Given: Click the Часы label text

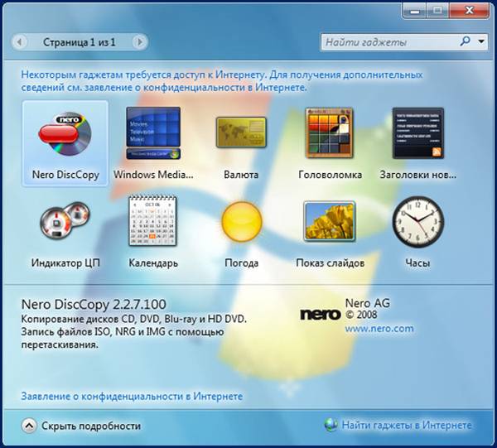Looking at the screenshot, I should tap(417, 263).
